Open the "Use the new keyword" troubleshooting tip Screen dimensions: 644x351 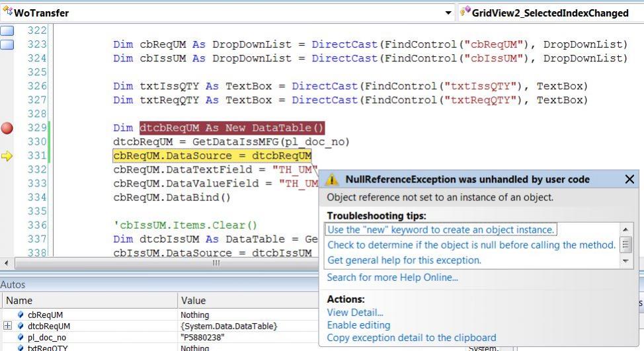click(x=441, y=229)
